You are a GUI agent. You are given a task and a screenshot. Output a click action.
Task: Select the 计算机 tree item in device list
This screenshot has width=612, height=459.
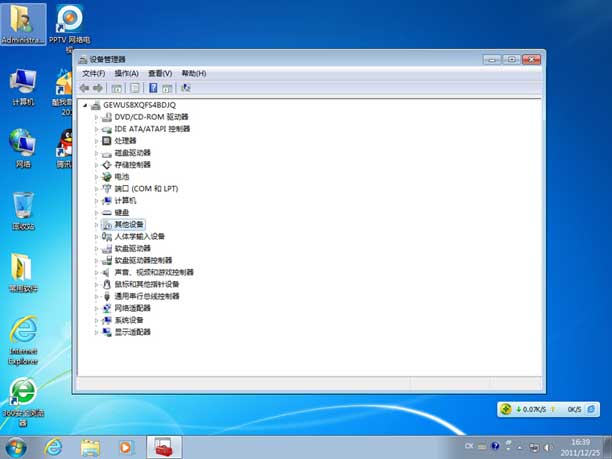click(x=125, y=201)
